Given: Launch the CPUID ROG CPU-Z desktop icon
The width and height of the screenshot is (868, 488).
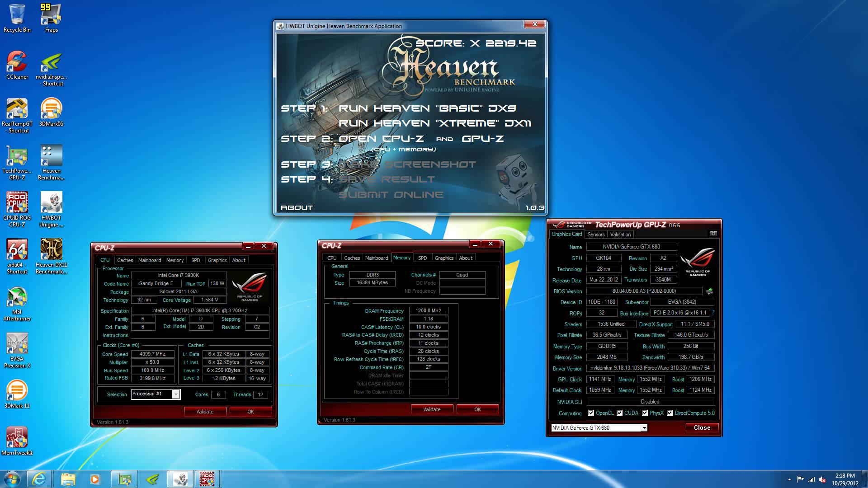Looking at the screenshot, I should tap(17, 210).
